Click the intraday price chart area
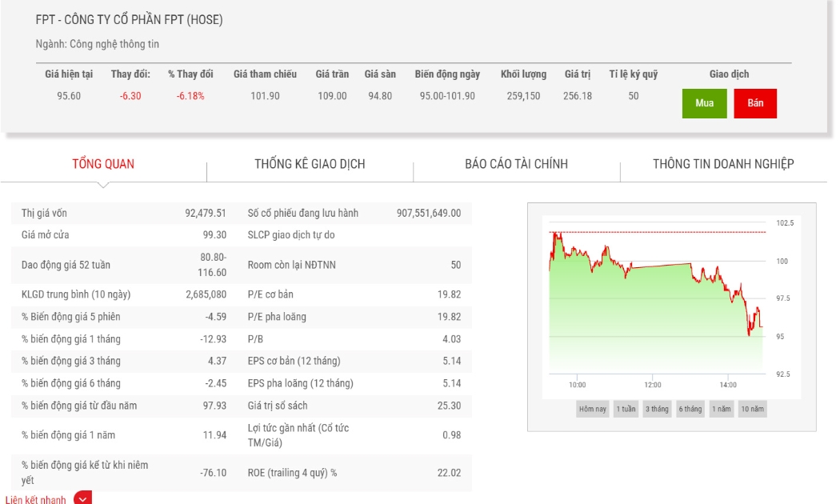The image size is (840, 504). 656,300
